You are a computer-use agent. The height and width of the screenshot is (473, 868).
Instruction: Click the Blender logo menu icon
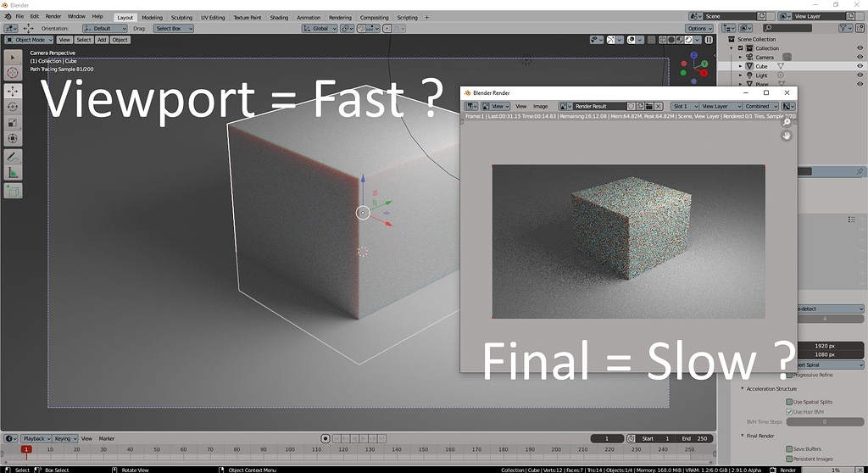(x=8, y=17)
